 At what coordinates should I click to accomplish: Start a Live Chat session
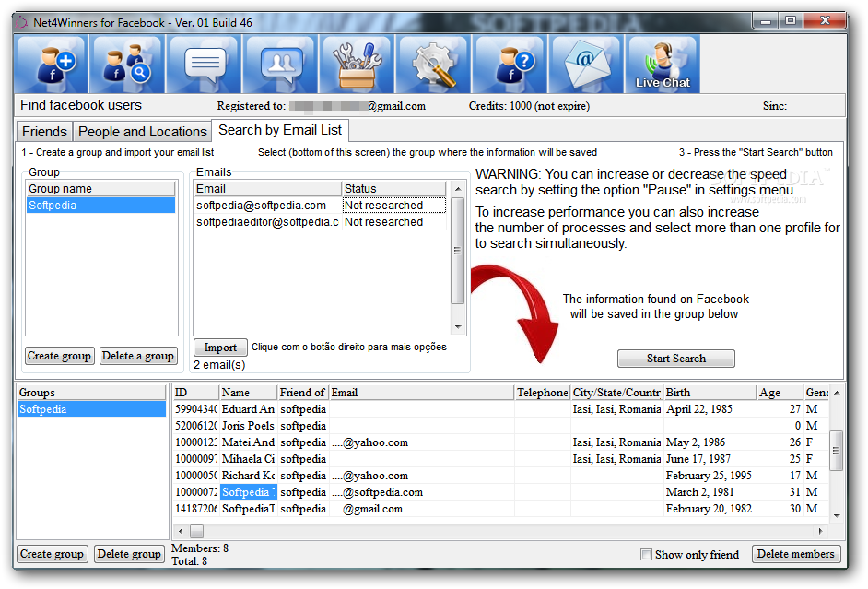click(x=663, y=65)
